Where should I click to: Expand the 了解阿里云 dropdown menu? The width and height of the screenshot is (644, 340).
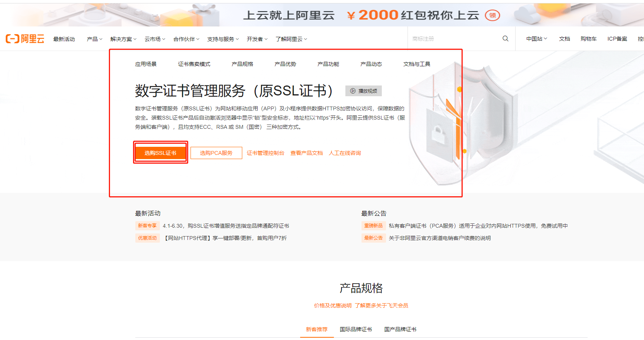click(291, 39)
